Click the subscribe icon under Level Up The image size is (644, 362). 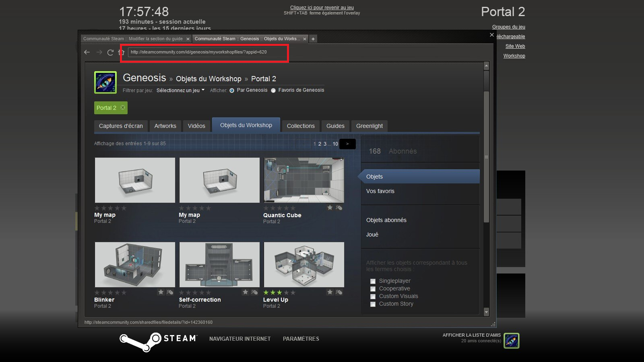339,292
